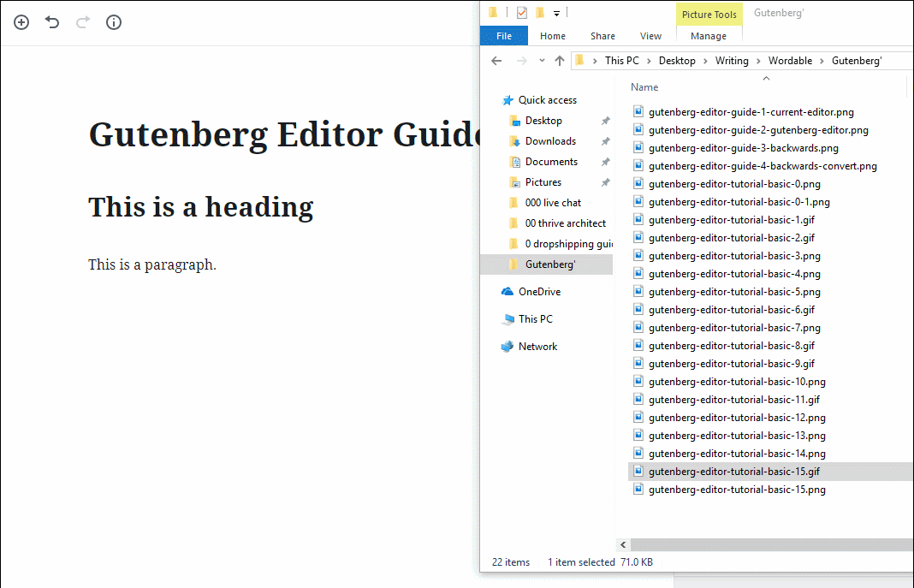Open the Share ribbon tab

click(602, 36)
